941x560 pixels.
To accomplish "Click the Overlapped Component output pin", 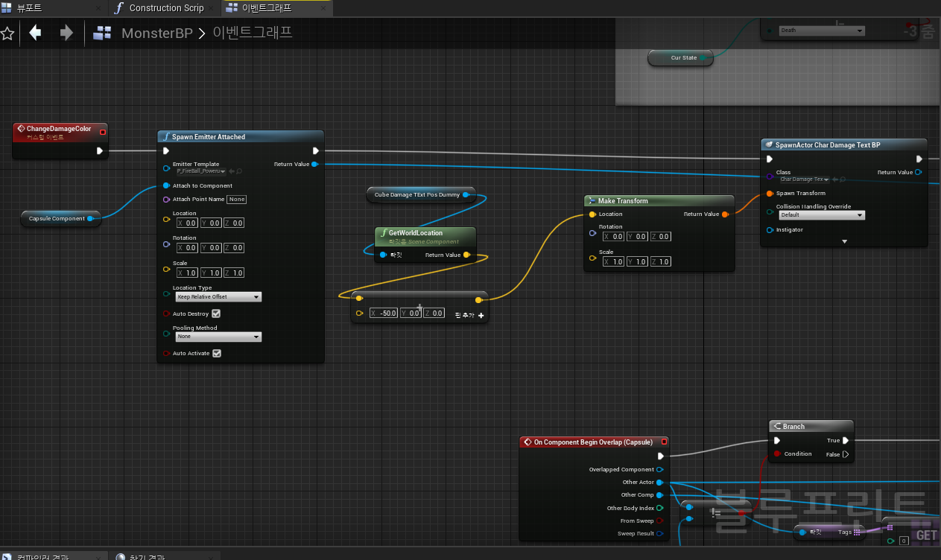I will (660, 469).
